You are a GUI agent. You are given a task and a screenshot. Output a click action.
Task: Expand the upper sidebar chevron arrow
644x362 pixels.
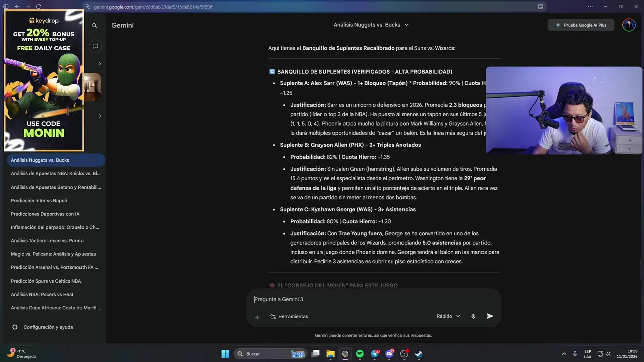pos(100,64)
